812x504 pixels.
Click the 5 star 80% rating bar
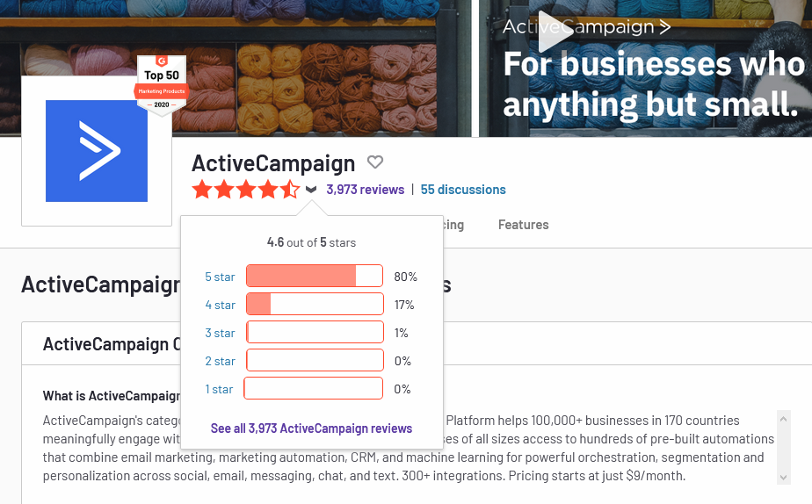coord(315,276)
